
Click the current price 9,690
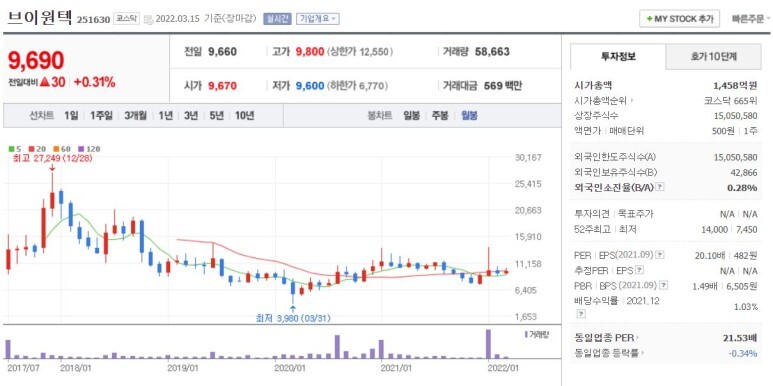pyautogui.click(x=36, y=60)
